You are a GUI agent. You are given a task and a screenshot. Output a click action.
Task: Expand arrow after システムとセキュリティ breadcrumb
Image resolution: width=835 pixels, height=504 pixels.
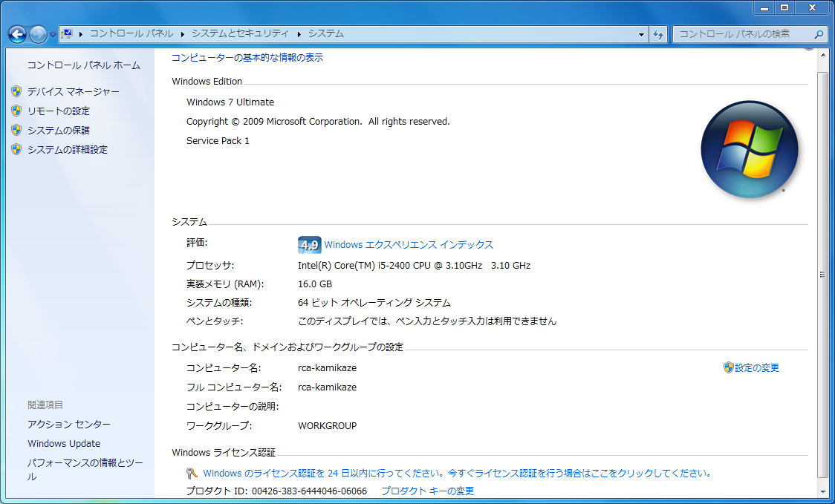[x=299, y=34]
